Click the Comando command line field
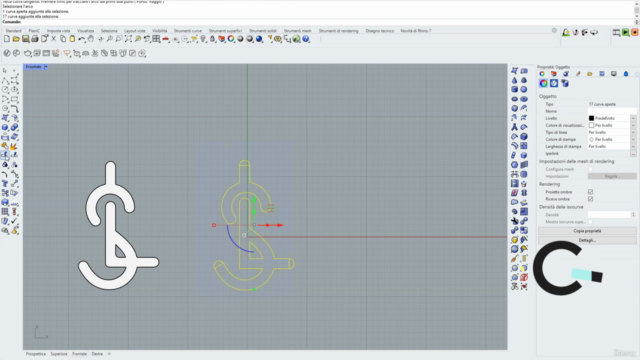 pyautogui.click(x=318, y=22)
